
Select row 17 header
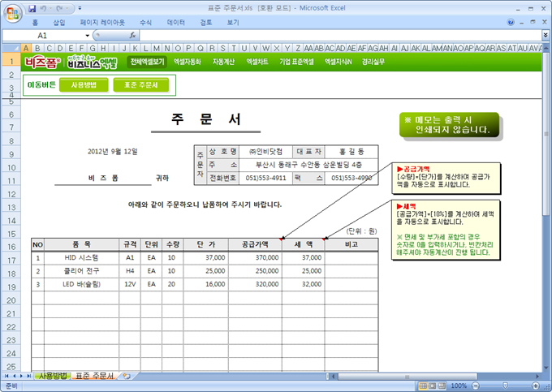(11, 261)
